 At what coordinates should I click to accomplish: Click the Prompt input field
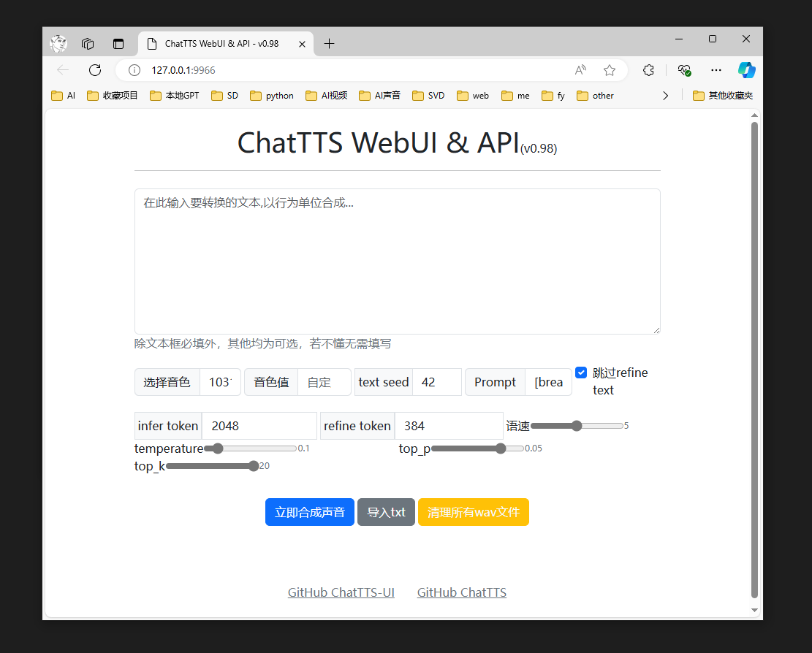point(548,383)
